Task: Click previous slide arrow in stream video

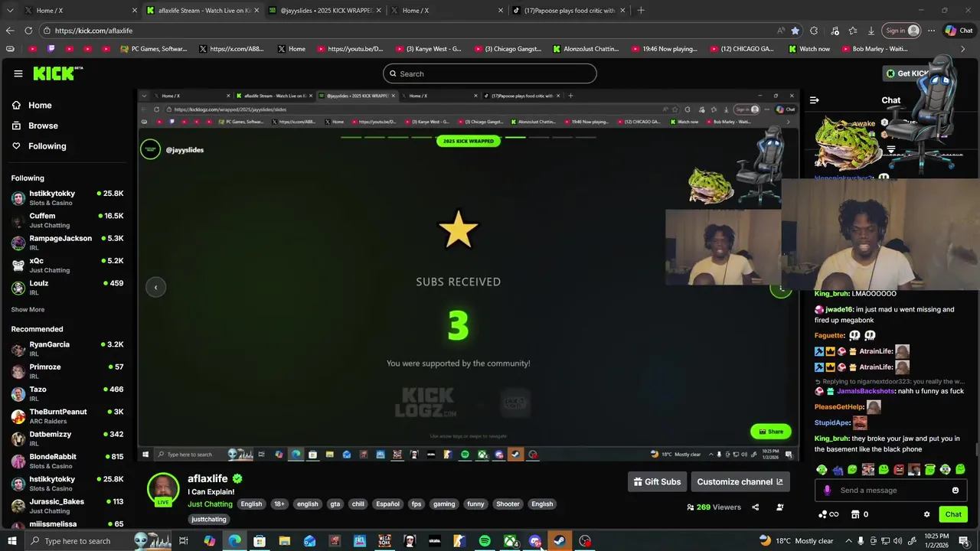Action: [155, 287]
